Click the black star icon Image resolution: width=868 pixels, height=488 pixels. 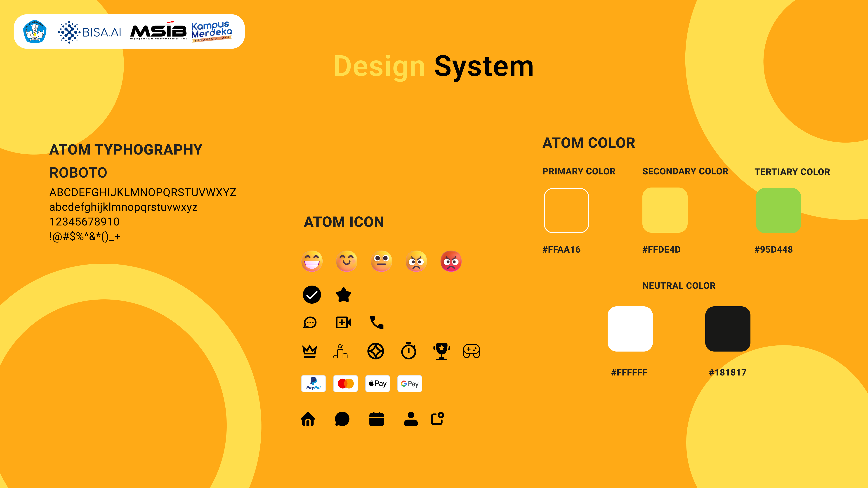click(344, 295)
